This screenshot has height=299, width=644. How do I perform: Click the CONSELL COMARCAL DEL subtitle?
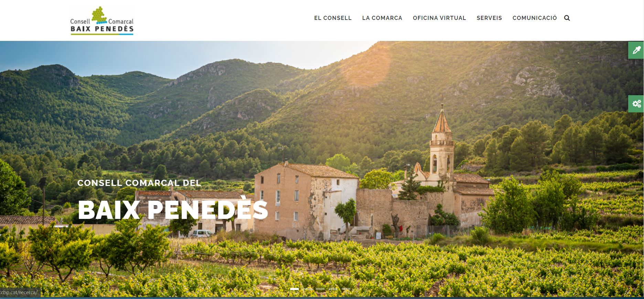[x=139, y=183]
